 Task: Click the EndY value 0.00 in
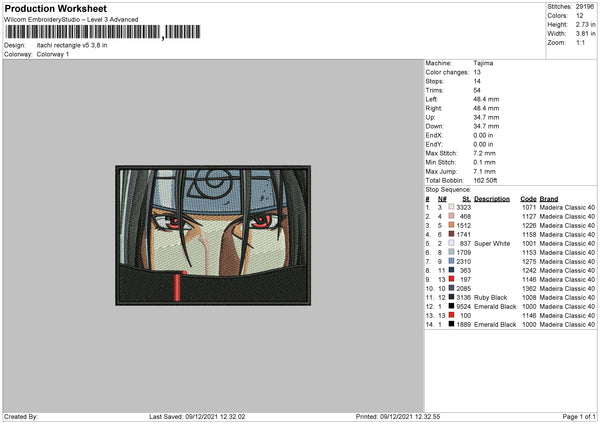click(x=483, y=144)
